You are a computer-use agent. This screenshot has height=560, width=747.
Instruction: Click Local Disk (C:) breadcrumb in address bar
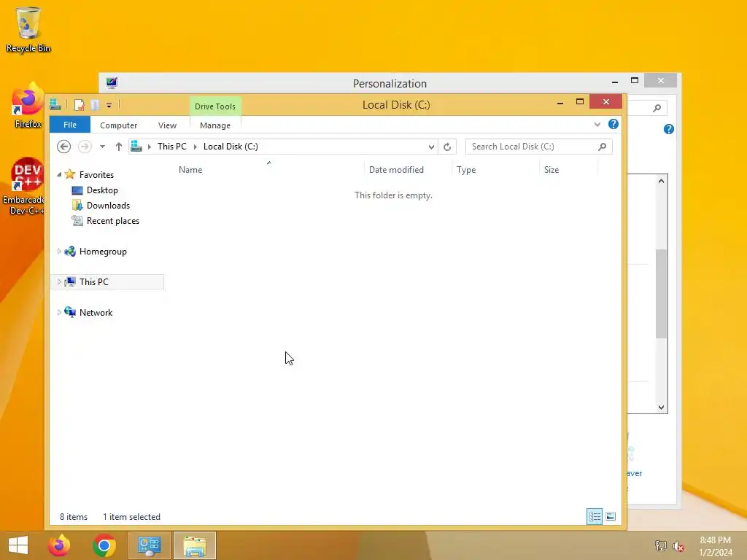click(x=231, y=146)
